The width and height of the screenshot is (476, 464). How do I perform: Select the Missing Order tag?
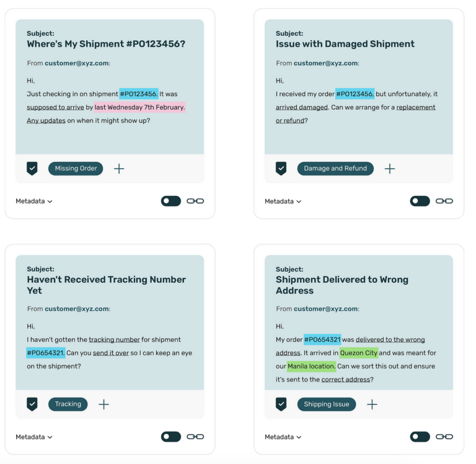(76, 168)
